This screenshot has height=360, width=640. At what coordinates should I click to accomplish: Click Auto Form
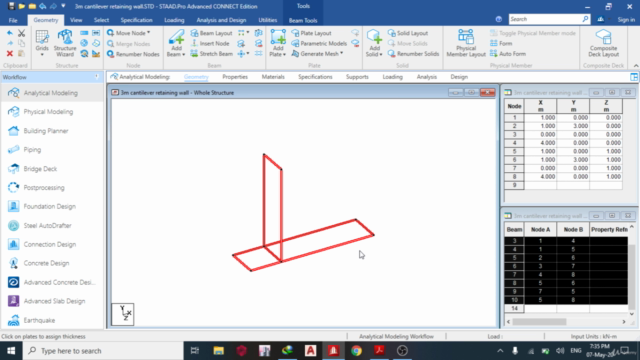508,54
